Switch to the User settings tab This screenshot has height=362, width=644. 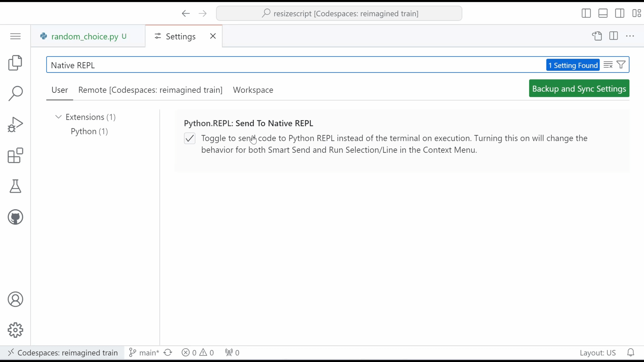pyautogui.click(x=60, y=90)
